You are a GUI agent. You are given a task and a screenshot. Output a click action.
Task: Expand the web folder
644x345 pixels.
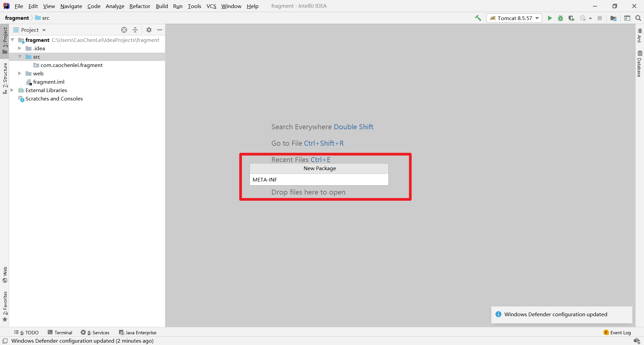(20, 73)
